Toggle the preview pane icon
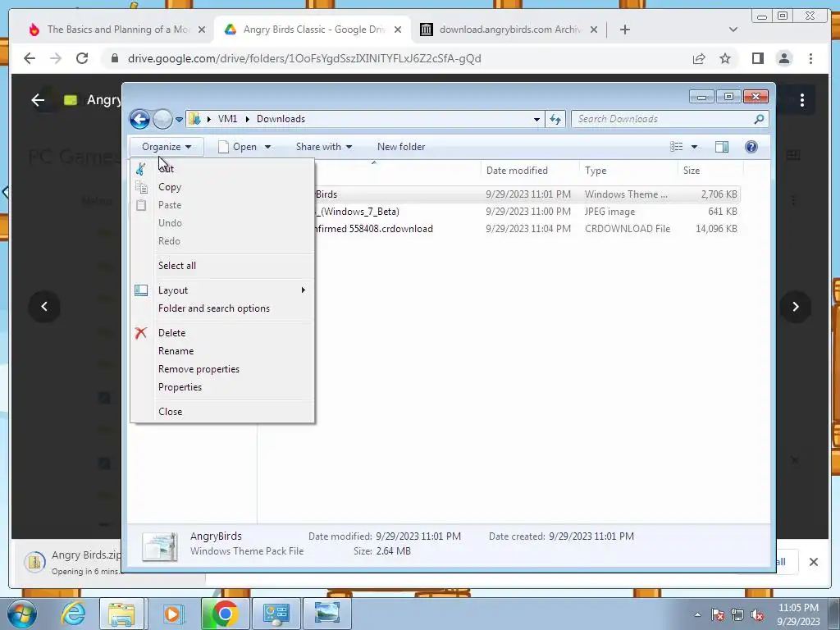Image resolution: width=840 pixels, height=630 pixels. [x=722, y=147]
